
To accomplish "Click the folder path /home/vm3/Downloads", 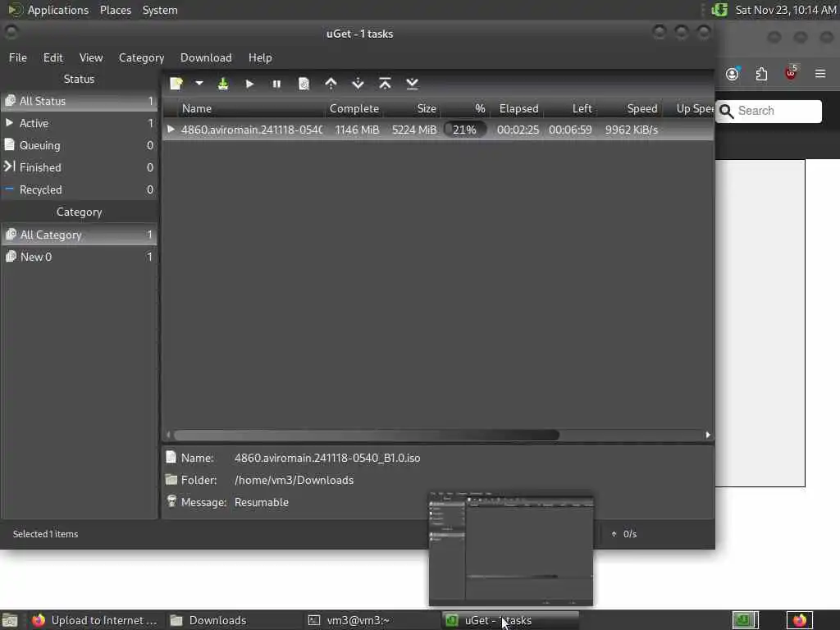I will pyautogui.click(x=294, y=480).
